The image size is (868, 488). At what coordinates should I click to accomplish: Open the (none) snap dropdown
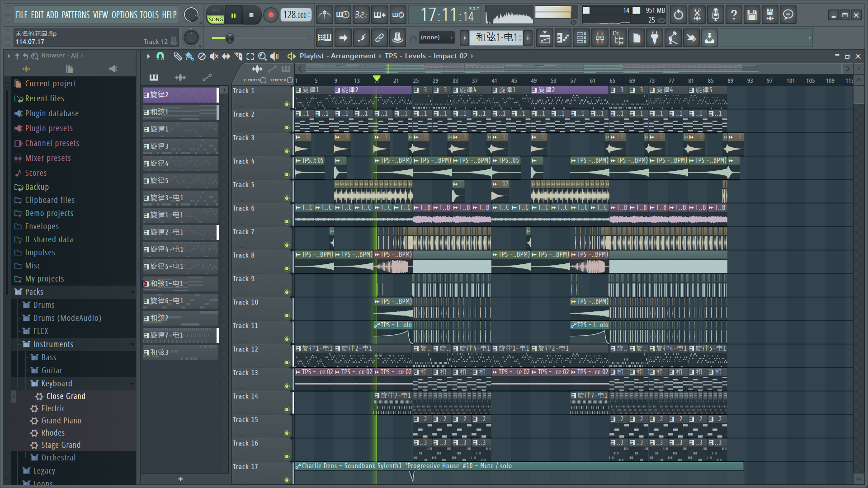[x=436, y=38]
